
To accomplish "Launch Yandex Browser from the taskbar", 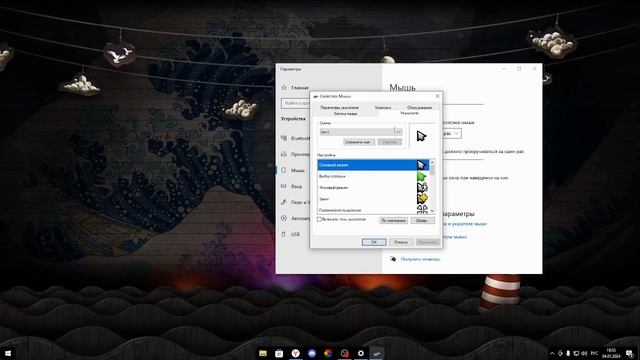I will pyautogui.click(x=296, y=353).
